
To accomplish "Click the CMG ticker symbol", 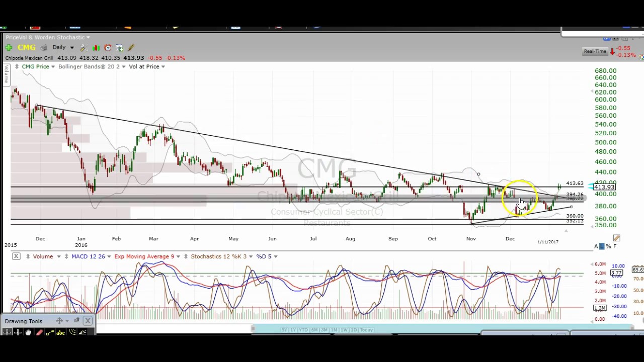I will click(x=27, y=48).
